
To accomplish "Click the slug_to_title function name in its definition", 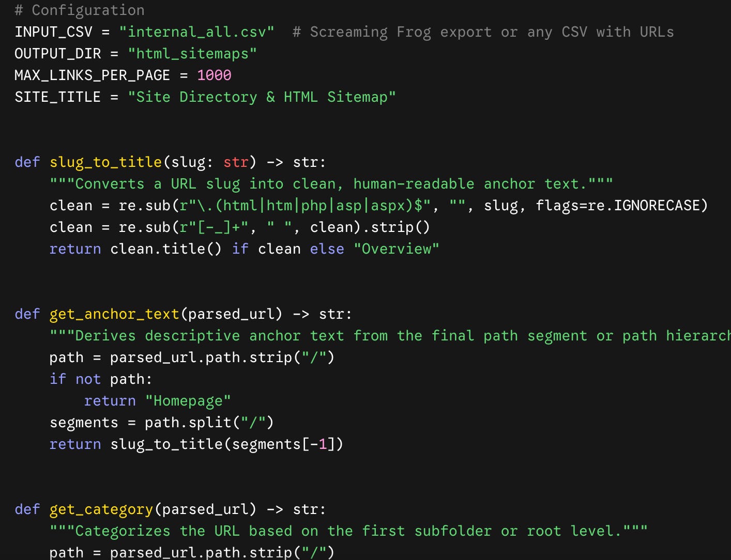I will pos(106,162).
